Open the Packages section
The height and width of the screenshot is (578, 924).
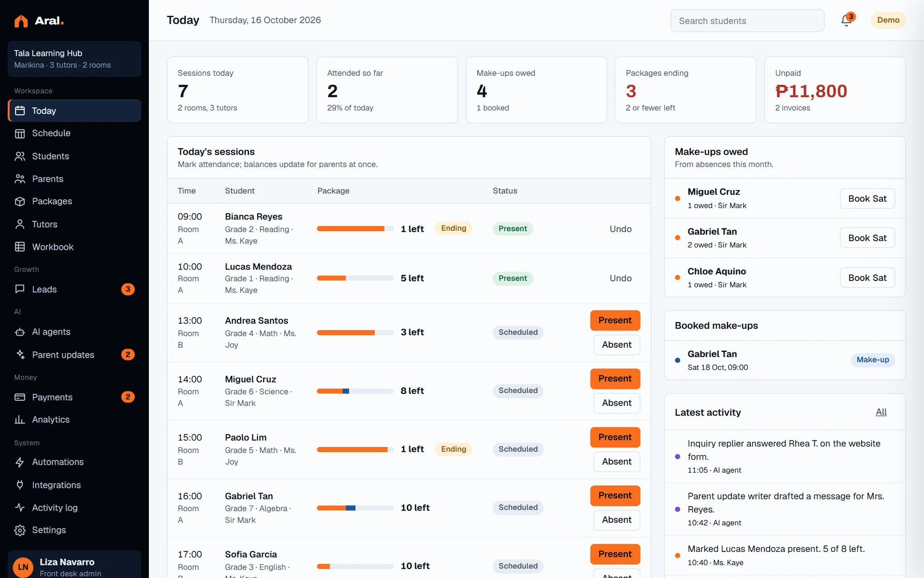click(74, 201)
